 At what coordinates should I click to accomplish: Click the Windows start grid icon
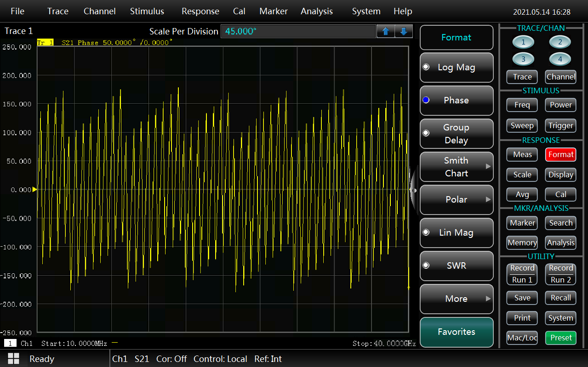13,359
